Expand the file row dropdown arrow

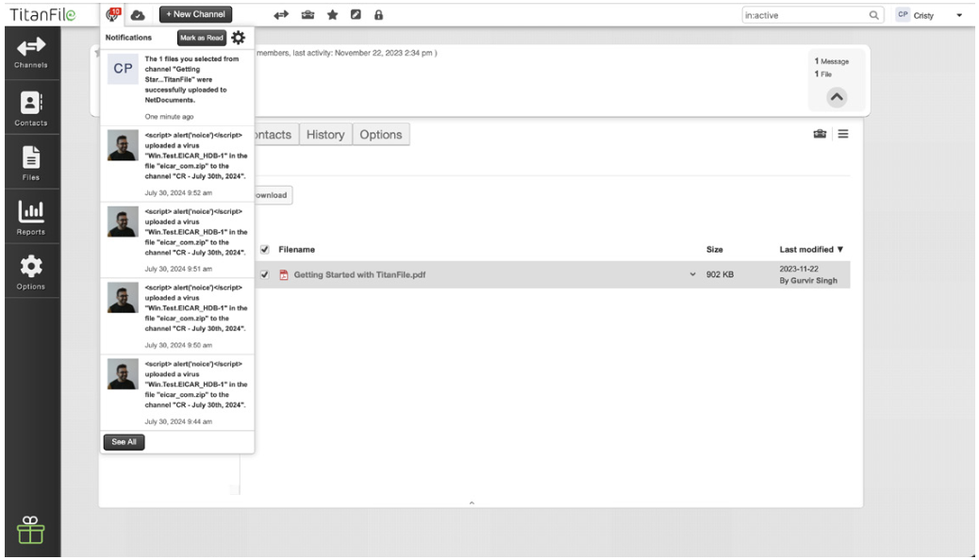click(692, 274)
